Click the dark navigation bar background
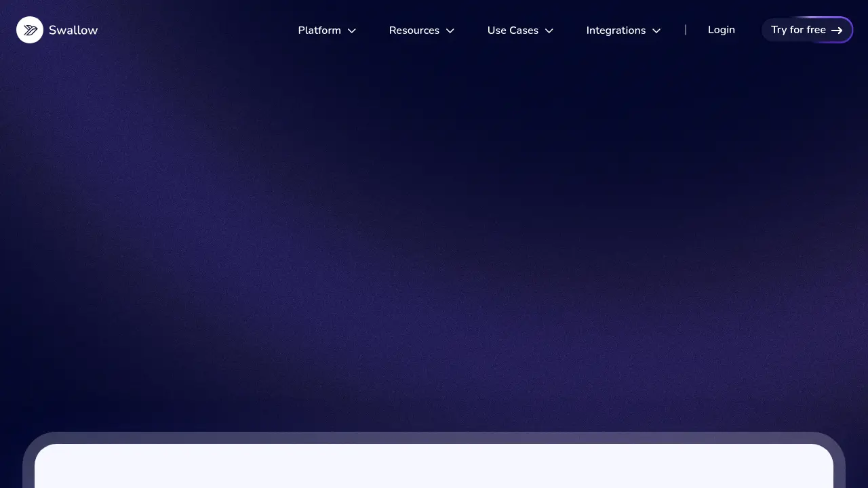This screenshot has width=868, height=488. point(203,30)
